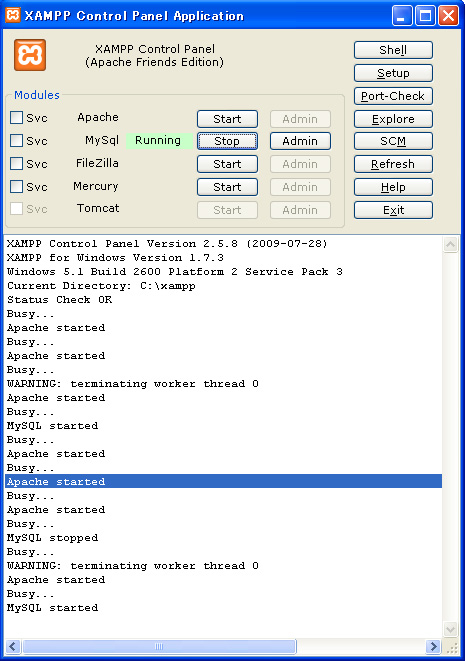Viewport: 465px width, 661px height.
Task: Enable the Apache Svc checkbox
Action: (16, 118)
